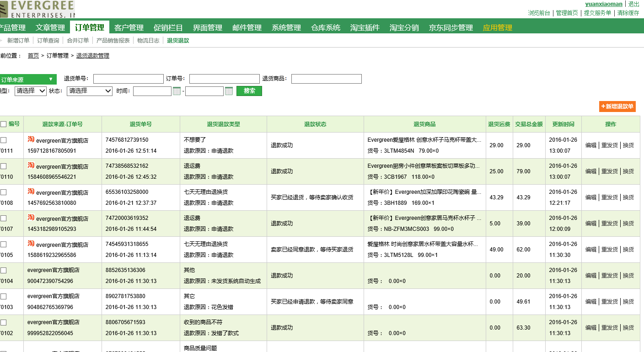The width and height of the screenshot is (644, 352).
Task: Open the 淘宝插件 menu
Action: pyautogui.click(x=365, y=27)
